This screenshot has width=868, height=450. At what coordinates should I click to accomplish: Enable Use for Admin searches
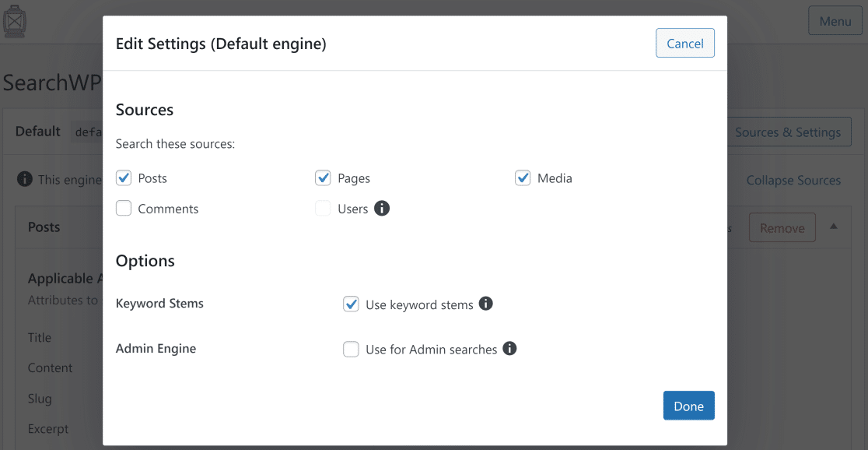[351, 350]
